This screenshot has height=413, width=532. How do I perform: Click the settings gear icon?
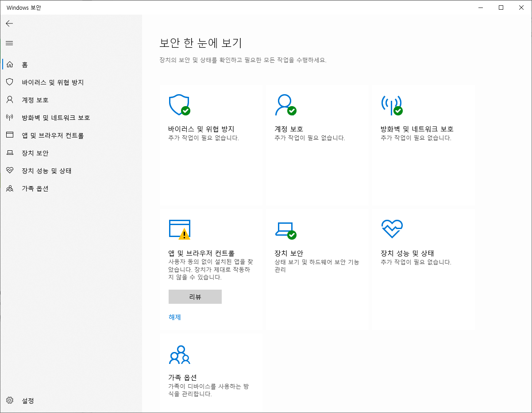tap(10, 401)
